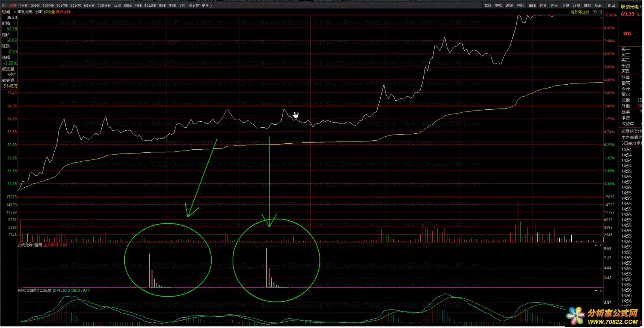644x328 pixels.
Task: Switch to the 5秒 period
Action: pos(182,6)
